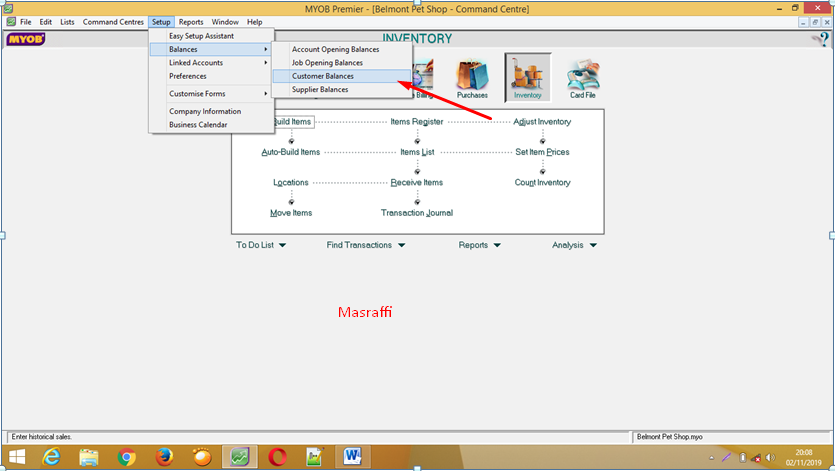Click the volume speaker tray icon
The width and height of the screenshot is (835, 471).
(x=770, y=458)
